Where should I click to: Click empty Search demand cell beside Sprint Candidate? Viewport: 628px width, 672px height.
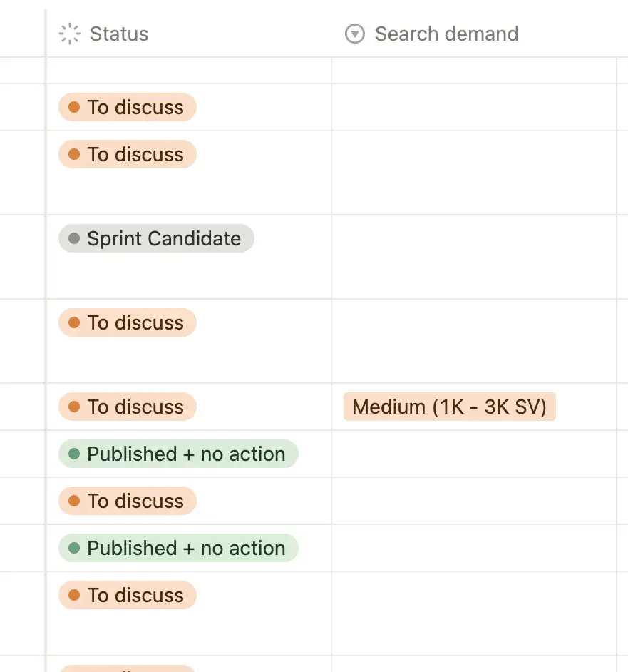coord(473,256)
